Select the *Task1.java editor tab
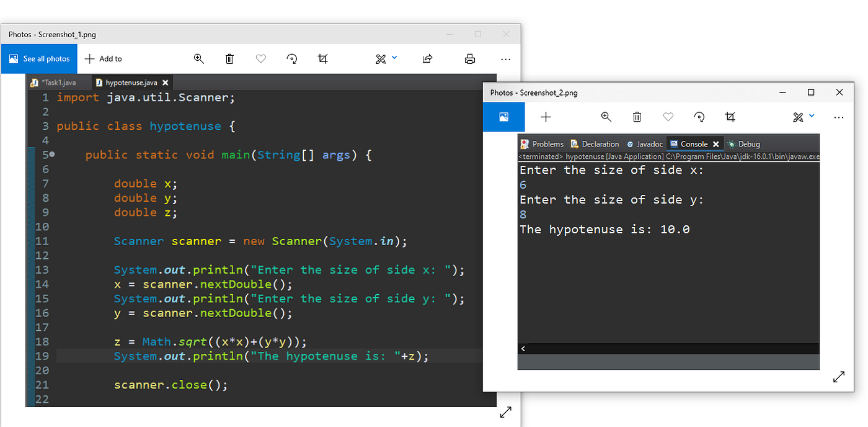This screenshot has width=868, height=427. tap(55, 82)
